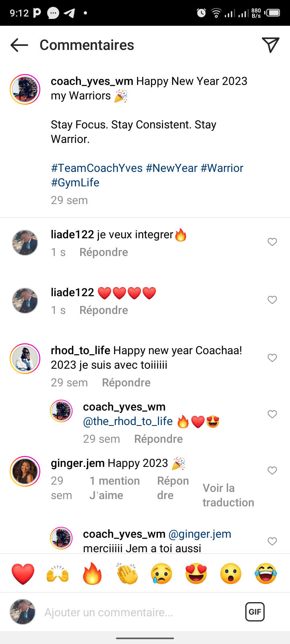Insert the fire quick emoji
Screen dimensions: 290x644
click(x=92, y=573)
